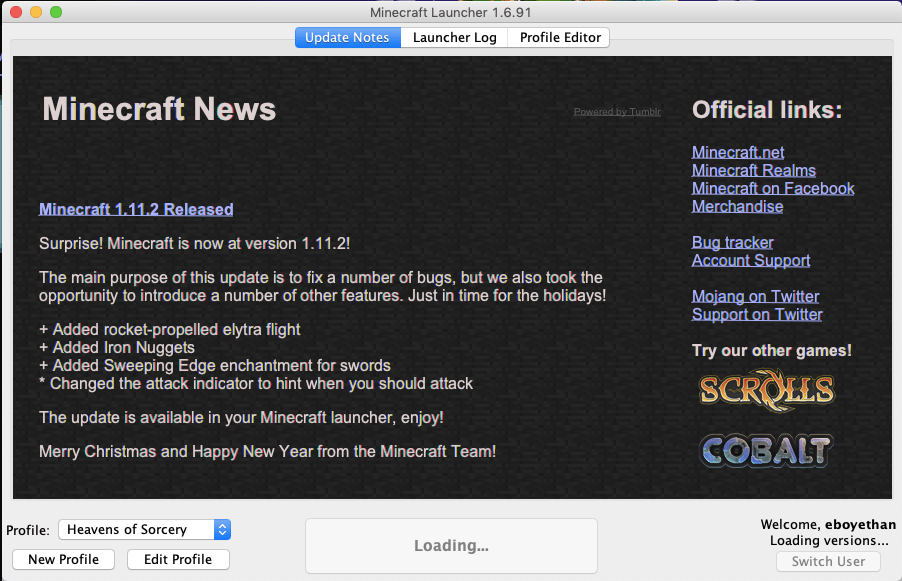Open Minecraft on Facebook
902x581 pixels.
click(x=773, y=188)
